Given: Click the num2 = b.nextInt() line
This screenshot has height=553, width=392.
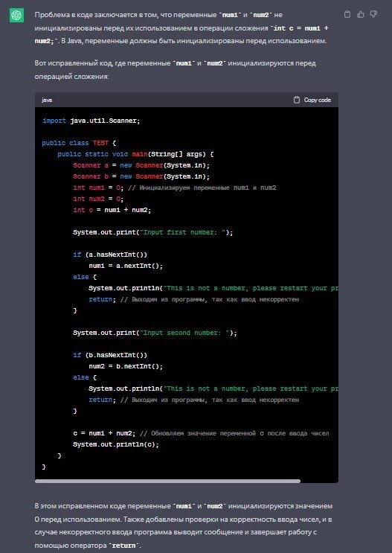Looking at the screenshot, I should point(126,366).
